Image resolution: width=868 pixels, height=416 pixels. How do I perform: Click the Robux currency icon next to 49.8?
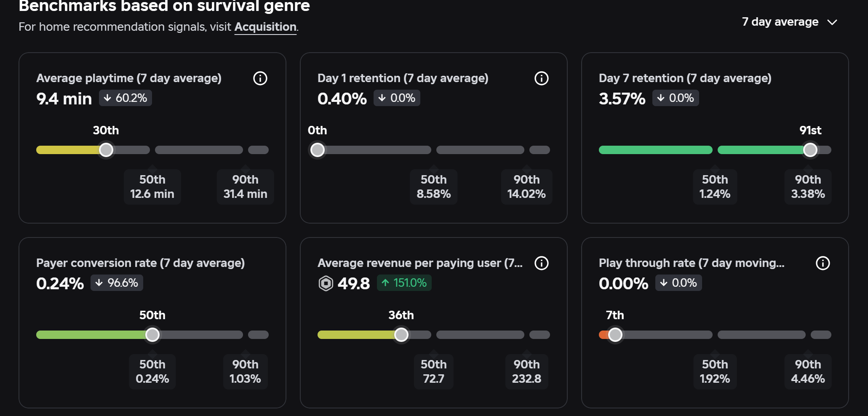point(326,283)
